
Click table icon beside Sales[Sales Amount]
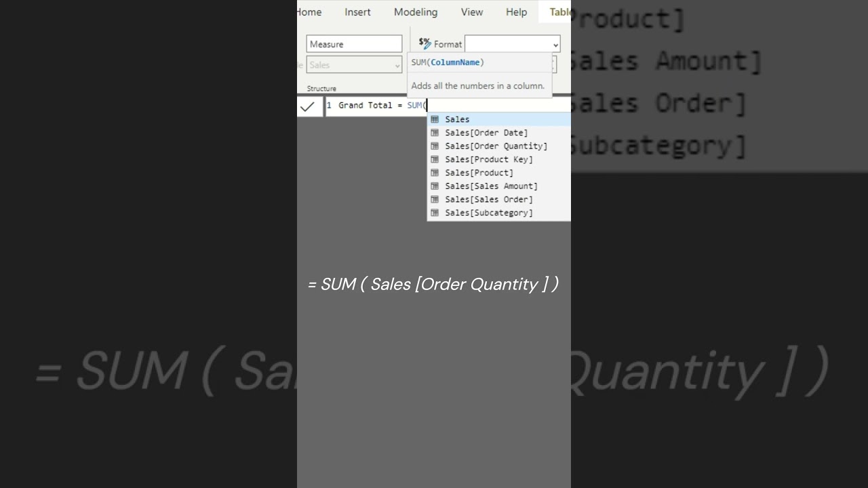pyautogui.click(x=435, y=186)
